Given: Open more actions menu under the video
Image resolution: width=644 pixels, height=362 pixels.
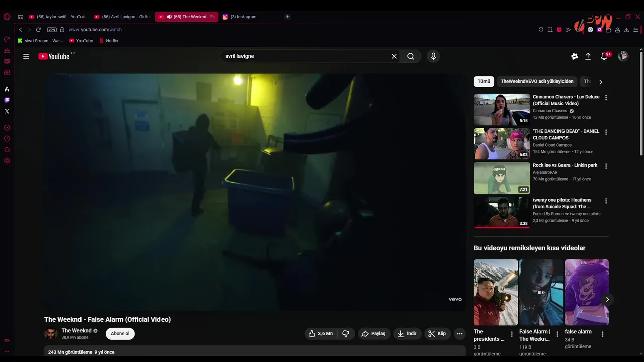Looking at the screenshot, I should tap(459, 333).
